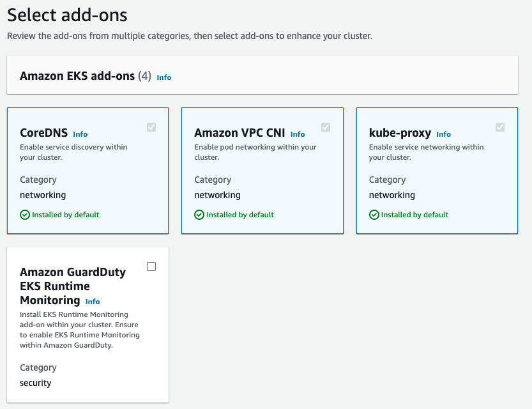Toggle the kube-proxy add-on checkbox
Viewport: 532px width, 409px height.
(500, 127)
